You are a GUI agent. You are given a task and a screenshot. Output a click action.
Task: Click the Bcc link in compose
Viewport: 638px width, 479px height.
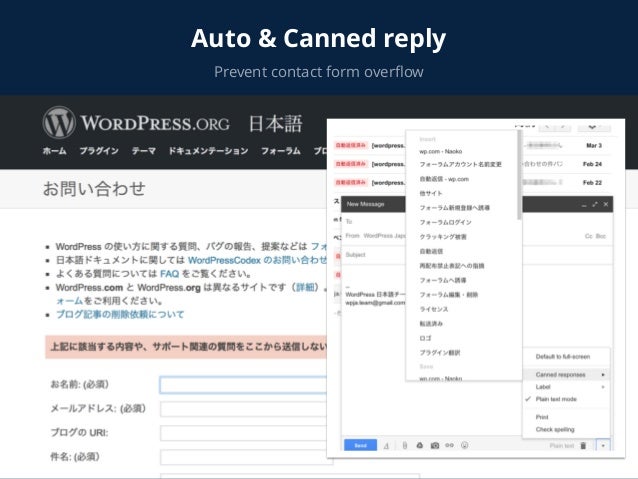pyautogui.click(x=601, y=236)
